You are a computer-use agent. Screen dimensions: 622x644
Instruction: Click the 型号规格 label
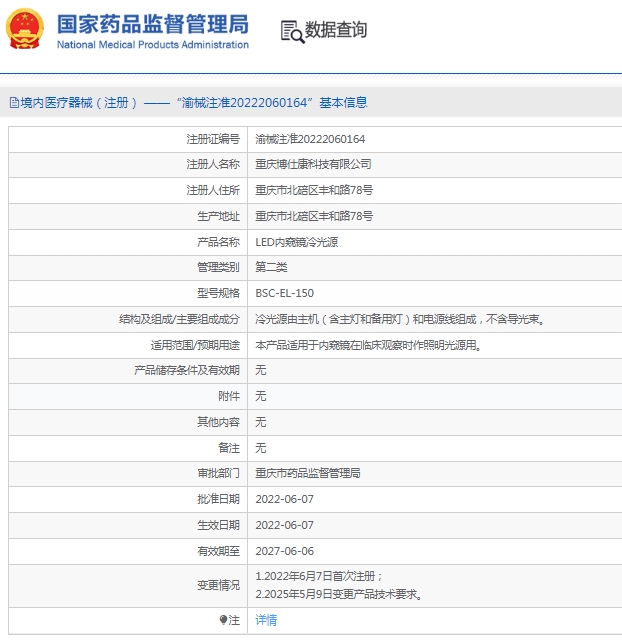(218, 293)
